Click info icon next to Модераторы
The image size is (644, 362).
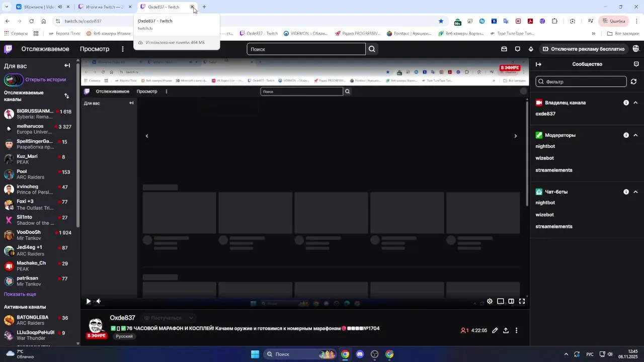(x=626, y=135)
